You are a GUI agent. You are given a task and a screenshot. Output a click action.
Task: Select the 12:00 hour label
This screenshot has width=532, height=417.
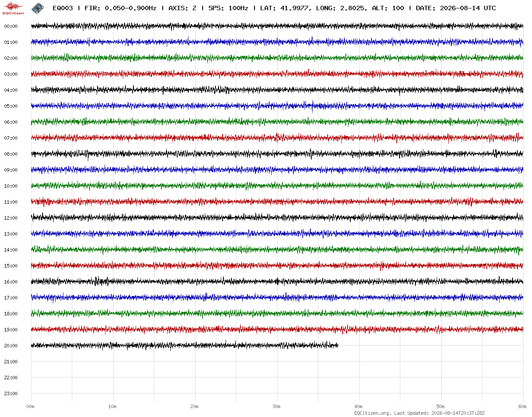pyautogui.click(x=11, y=218)
